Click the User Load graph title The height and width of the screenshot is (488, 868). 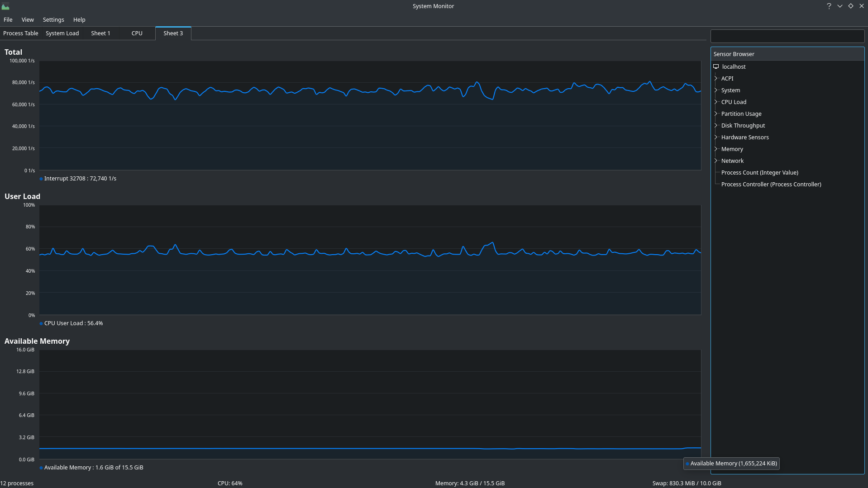click(x=22, y=196)
